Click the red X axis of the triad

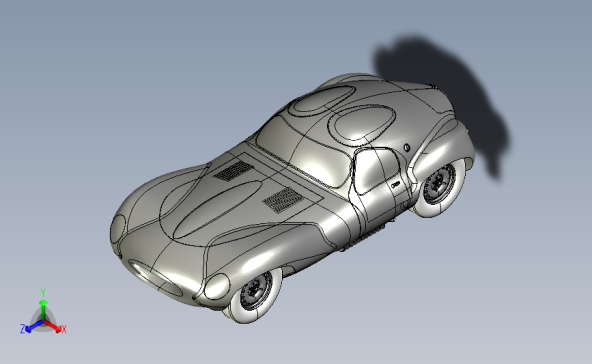coord(54,327)
